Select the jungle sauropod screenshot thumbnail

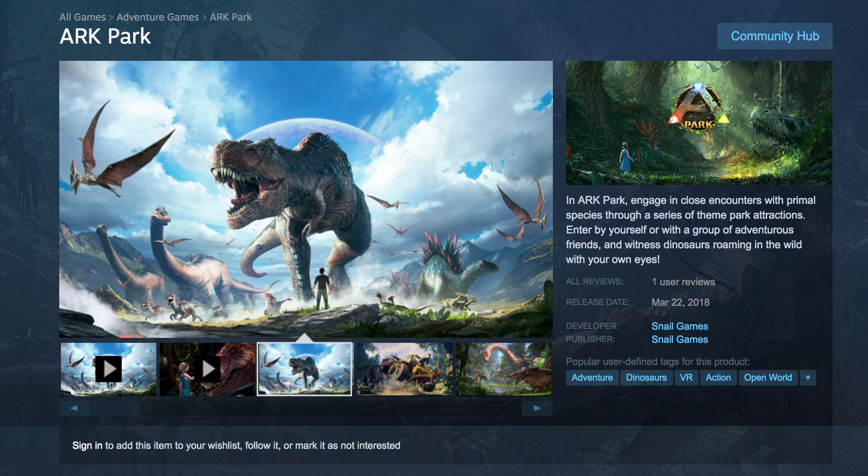[504, 369]
